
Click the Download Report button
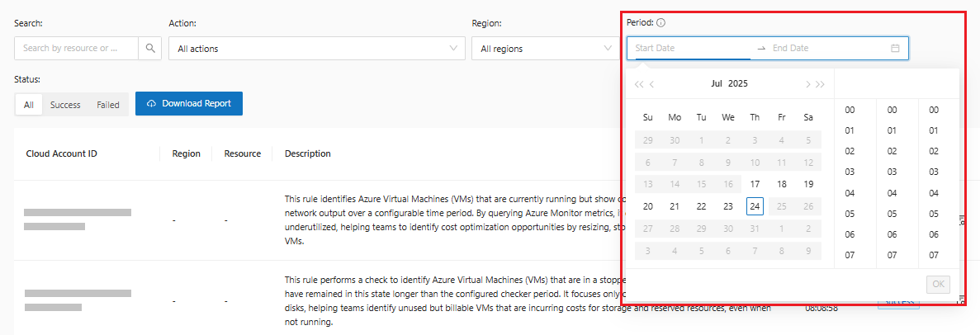(189, 104)
